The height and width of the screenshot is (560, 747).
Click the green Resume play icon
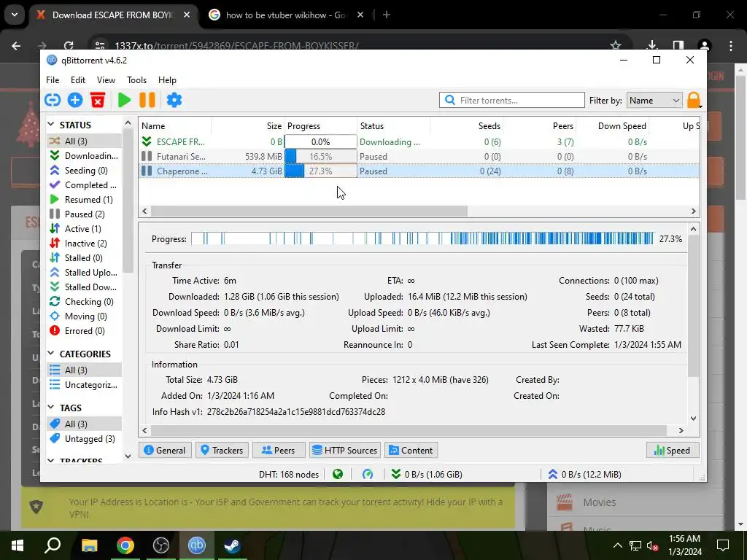point(124,100)
